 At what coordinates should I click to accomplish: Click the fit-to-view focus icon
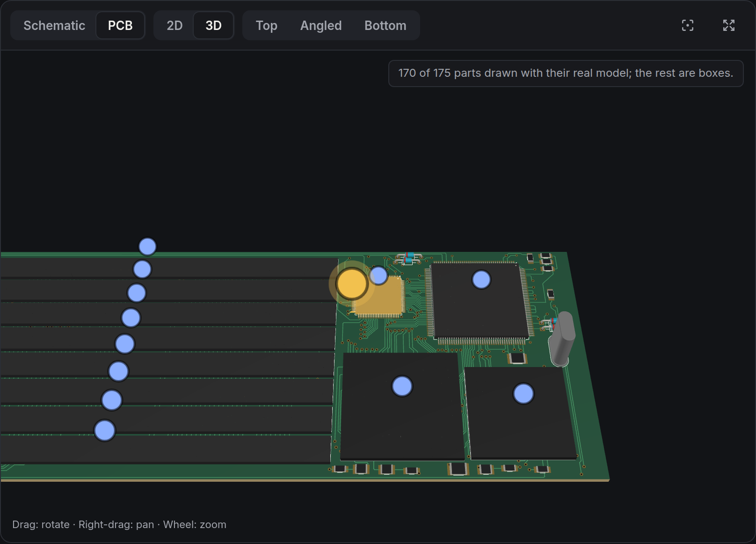pyautogui.click(x=687, y=25)
